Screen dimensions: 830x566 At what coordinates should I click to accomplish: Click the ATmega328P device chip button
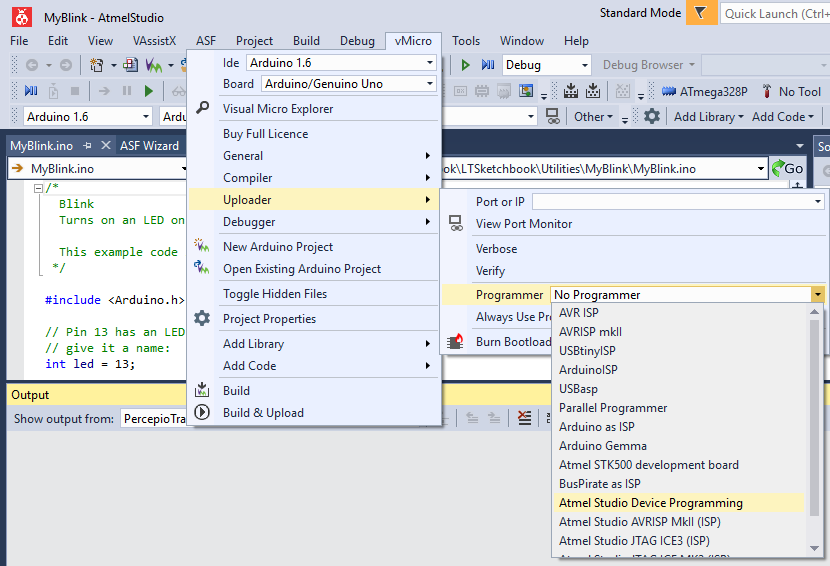[x=705, y=92]
